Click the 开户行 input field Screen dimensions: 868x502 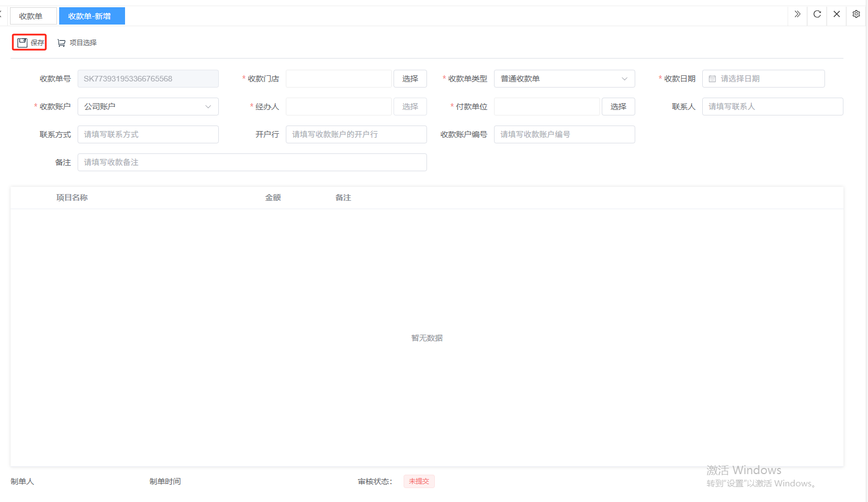[356, 134]
